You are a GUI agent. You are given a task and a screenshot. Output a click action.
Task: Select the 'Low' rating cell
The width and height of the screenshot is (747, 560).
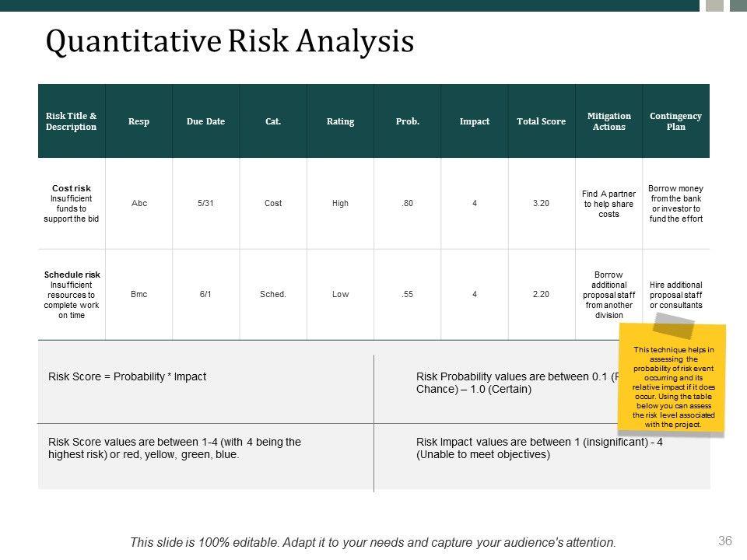(x=340, y=295)
